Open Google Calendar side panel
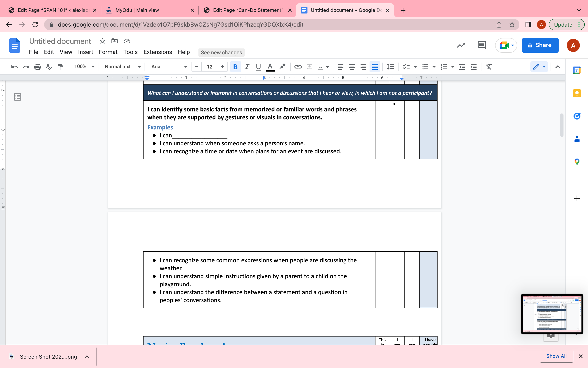This screenshot has width=588, height=368. pos(577,70)
